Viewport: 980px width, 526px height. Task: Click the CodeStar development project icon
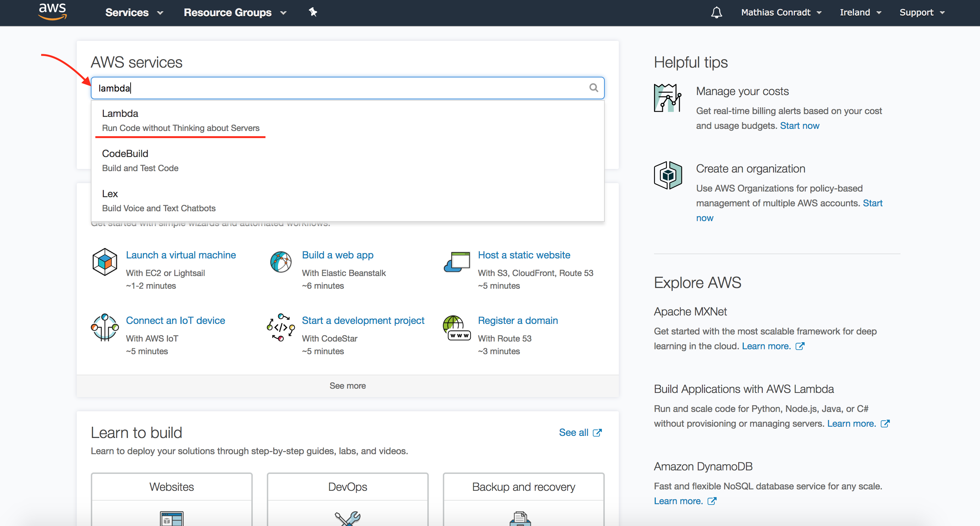tap(281, 327)
